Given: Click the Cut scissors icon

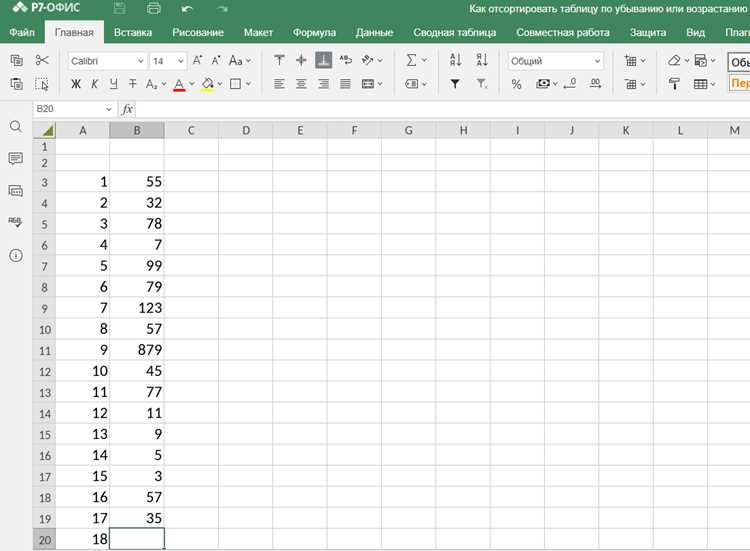Looking at the screenshot, I should [x=42, y=60].
